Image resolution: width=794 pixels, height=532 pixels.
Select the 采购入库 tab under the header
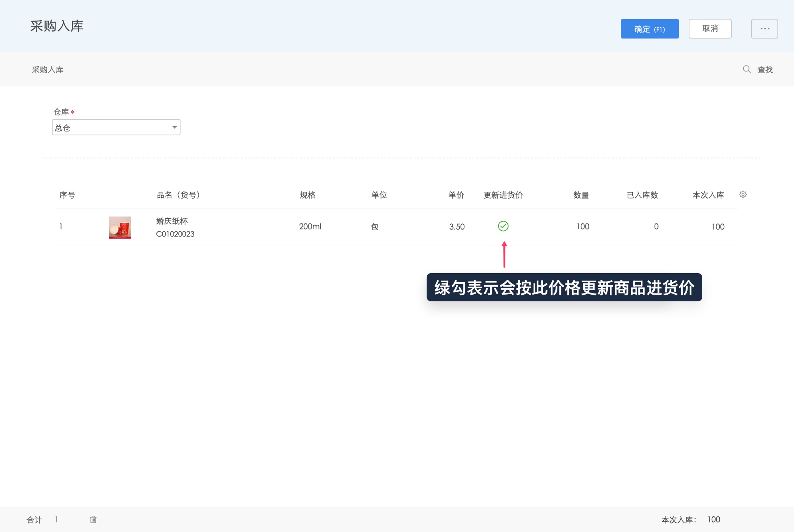click(48, 70)
